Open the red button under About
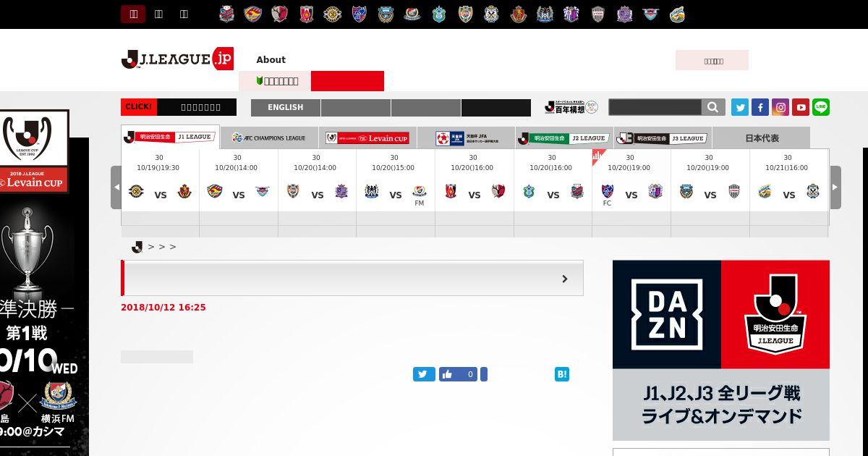Viewport: 868px width, 456px height. [x=347, y=81]
